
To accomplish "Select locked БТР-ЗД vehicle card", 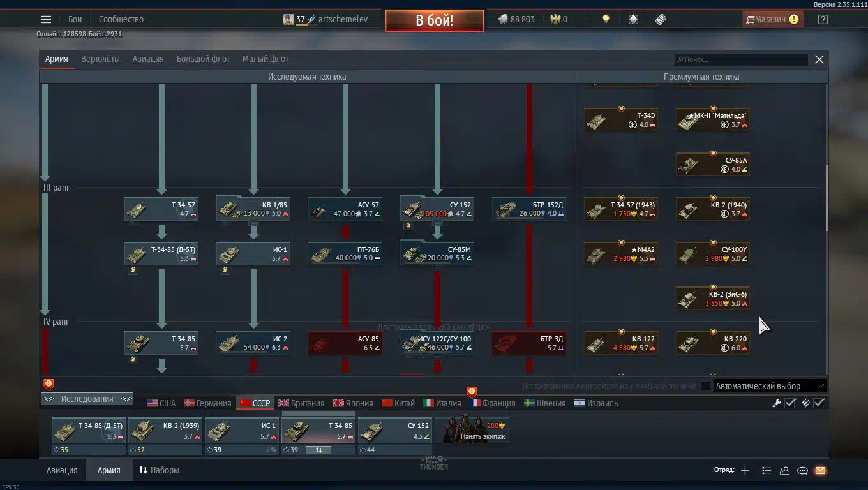I will tap(529, 343).
